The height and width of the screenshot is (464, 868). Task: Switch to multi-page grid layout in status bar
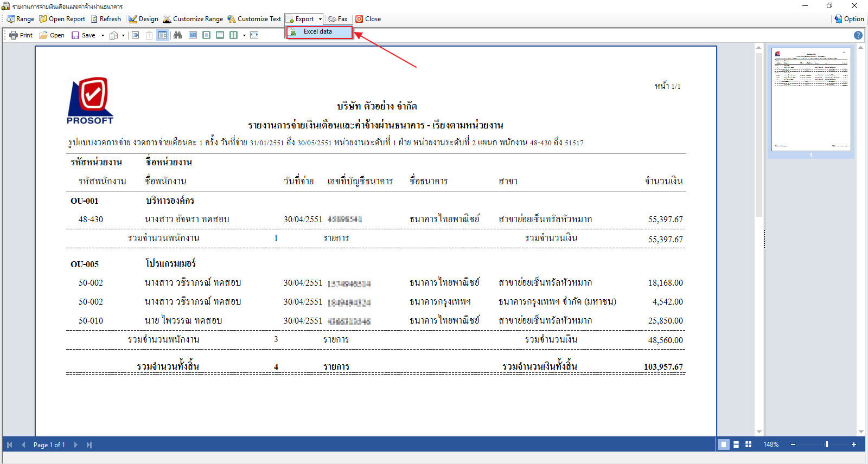749,444
